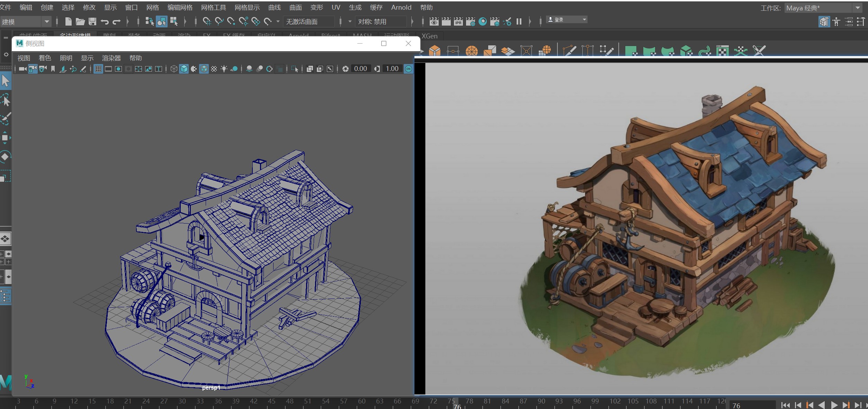Toggle film gate in panel toolbar

click(x=108, y=69)
